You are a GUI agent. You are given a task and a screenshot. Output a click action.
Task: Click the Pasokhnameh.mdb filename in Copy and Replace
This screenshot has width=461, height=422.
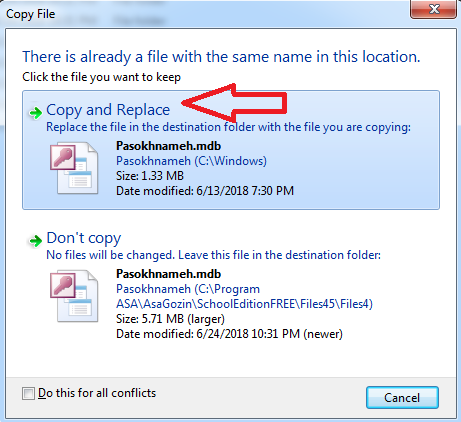click(x=168, y=146)
